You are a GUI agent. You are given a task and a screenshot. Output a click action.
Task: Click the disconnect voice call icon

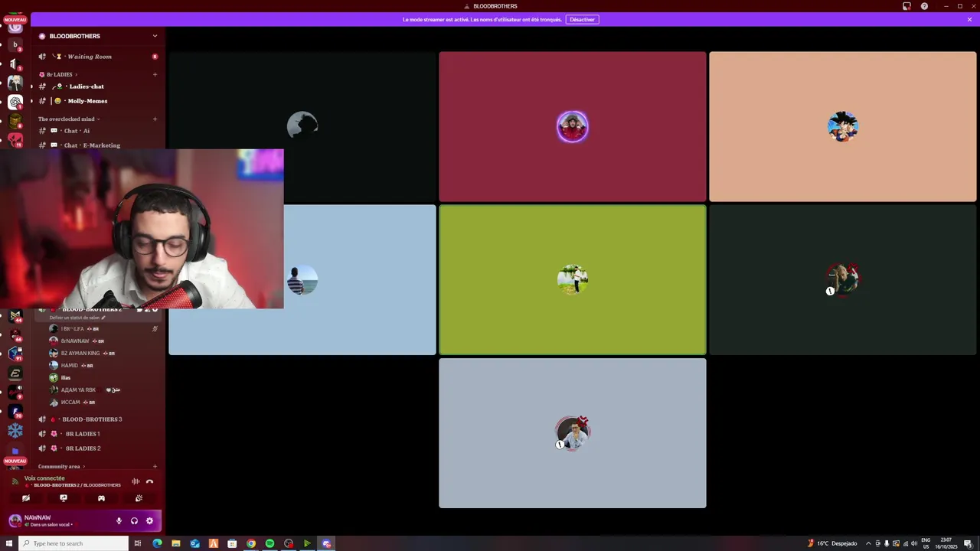pyautogui.click(x=149, y=481)
